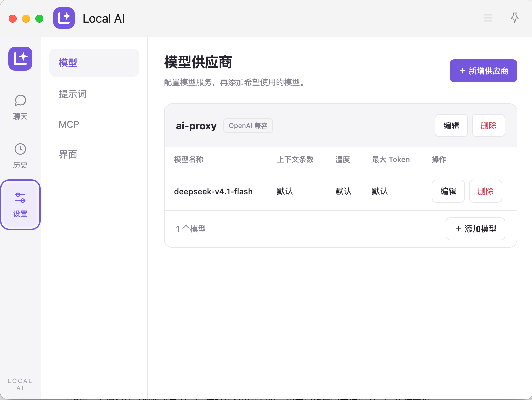The image size is (532, 400).
Task: Click the purple Local AI sidebar logo
Action: [20, 59]
